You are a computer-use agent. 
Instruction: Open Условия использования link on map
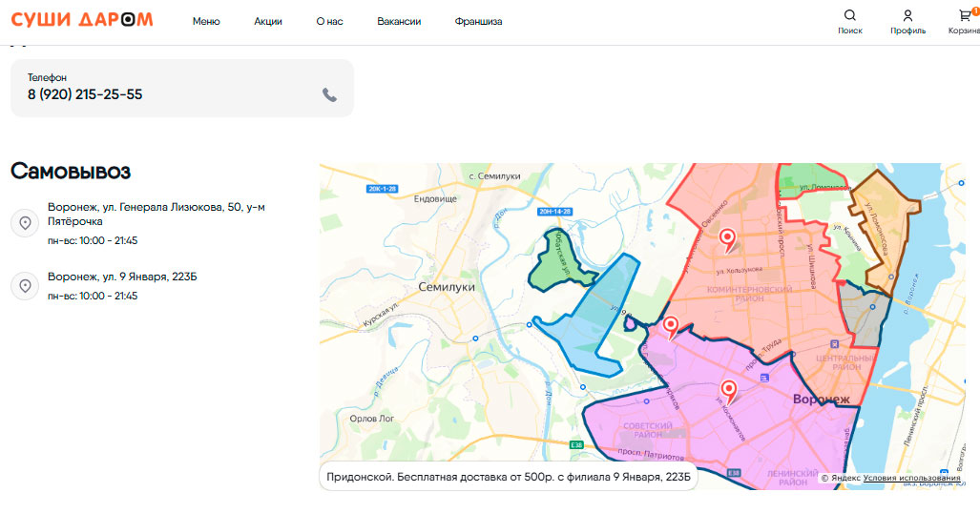point(911,478)
